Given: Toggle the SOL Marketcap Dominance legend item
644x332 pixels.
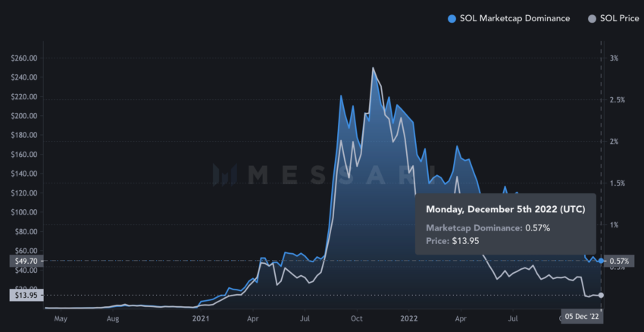Looking at the screenshot, I should click(x=508, y=18).
